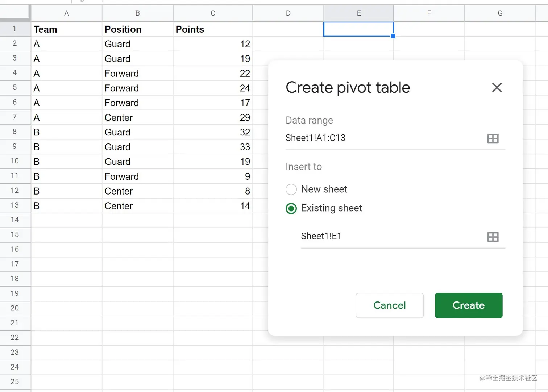
Task: Select the Existing sheet radio option
Action: click(x=291, y=208)
